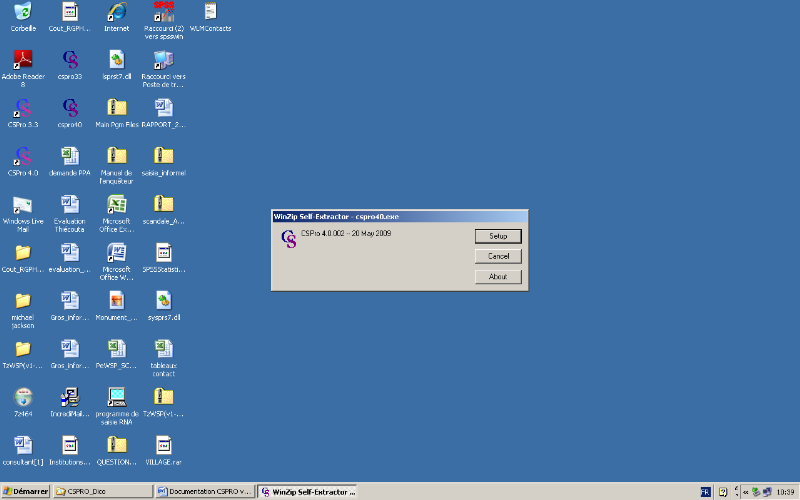Switch to Documentation CSPRO taskbar window
Viewport: 800px width, 500px height.
tap(205, 492)
